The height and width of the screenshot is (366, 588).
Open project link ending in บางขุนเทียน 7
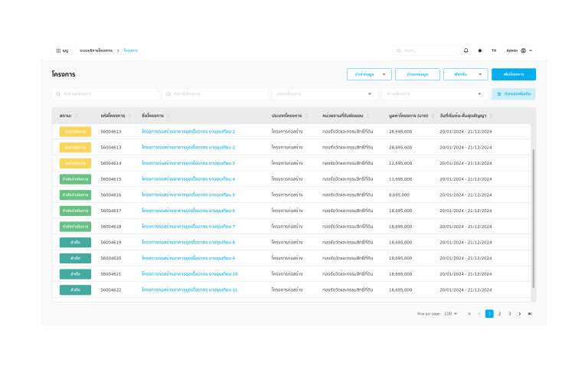[188, 227]
